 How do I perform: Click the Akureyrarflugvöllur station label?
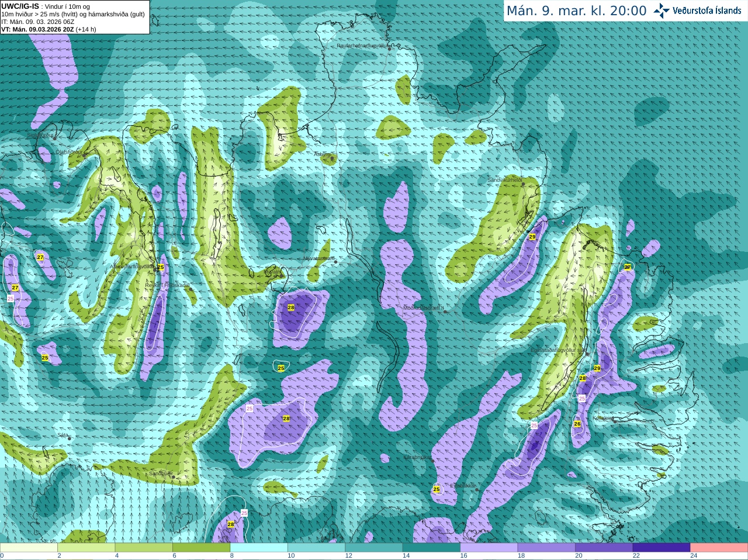pos(132,266)
